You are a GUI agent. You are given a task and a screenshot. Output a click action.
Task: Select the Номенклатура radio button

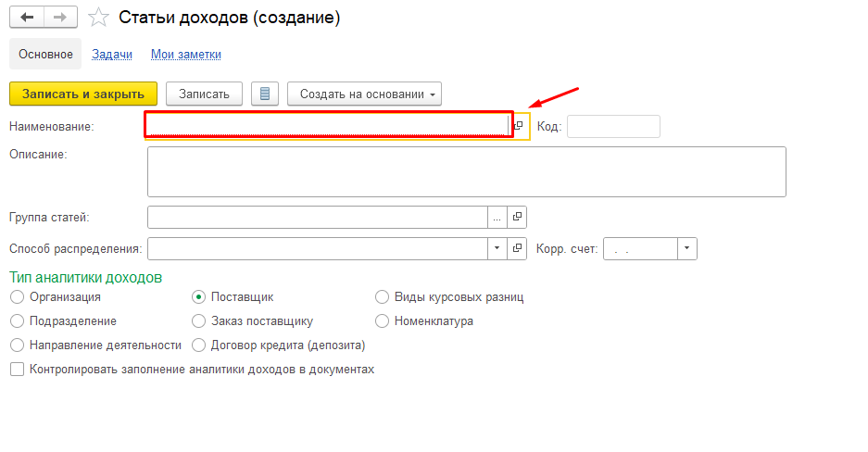point(382,320)
